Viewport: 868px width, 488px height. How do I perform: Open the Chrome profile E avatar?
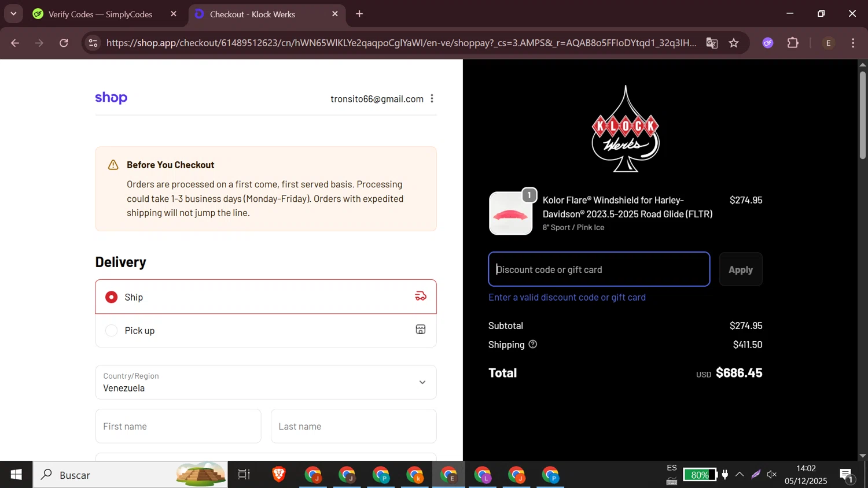coord(829,43)
